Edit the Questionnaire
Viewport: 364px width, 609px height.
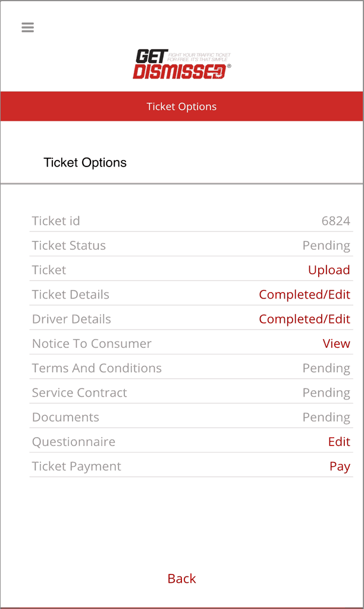click(339, 442)
